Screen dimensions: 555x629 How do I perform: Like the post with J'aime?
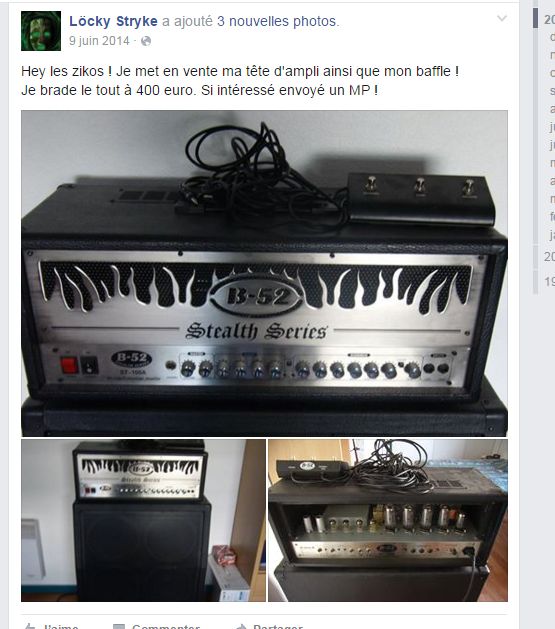(x=61, y=626)
